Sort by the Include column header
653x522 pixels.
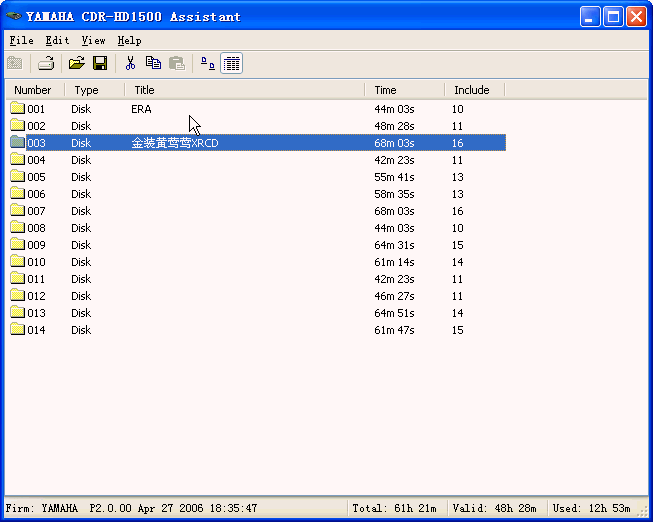(474, 90)
